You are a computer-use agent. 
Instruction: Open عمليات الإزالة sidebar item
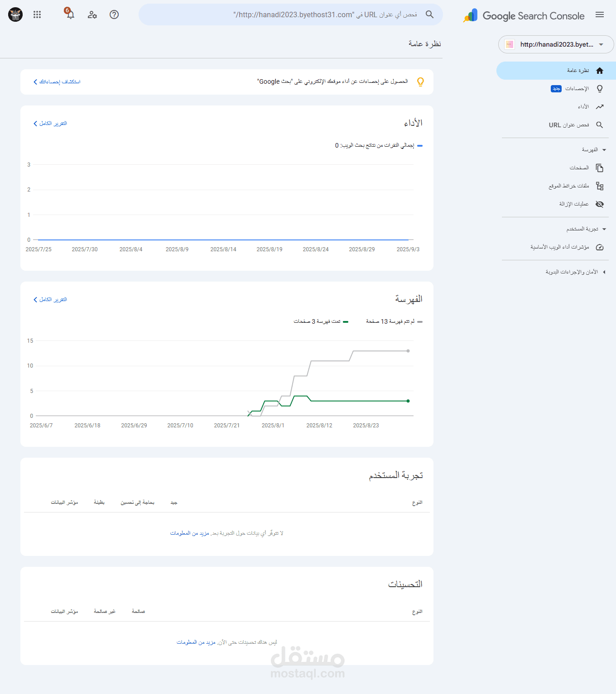coord(574,204)
